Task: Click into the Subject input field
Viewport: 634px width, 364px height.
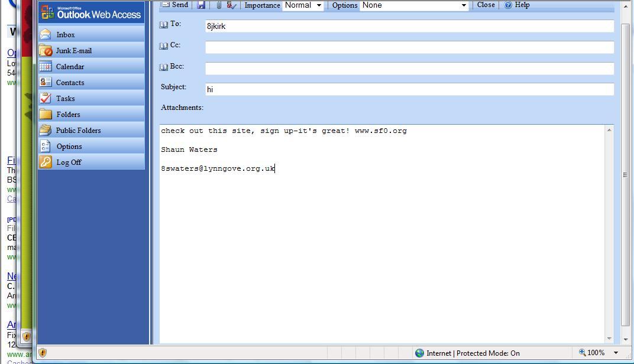Action: click(x=409, y=89)
